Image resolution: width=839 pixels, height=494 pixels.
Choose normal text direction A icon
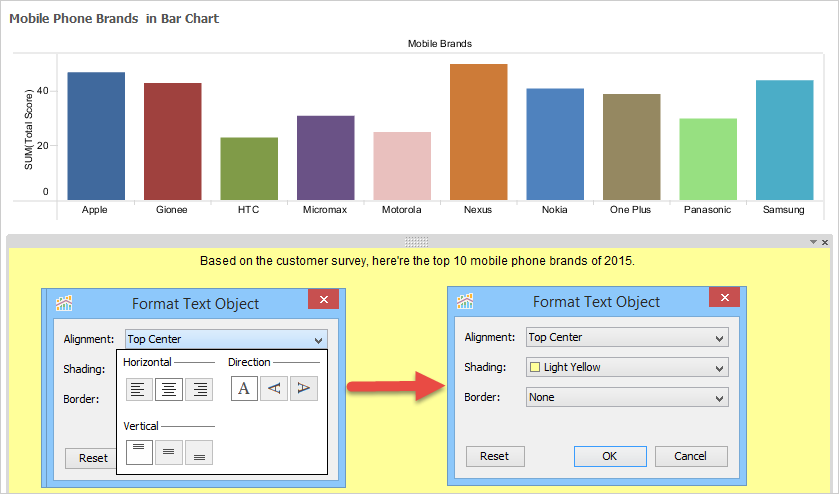point(244,388)
